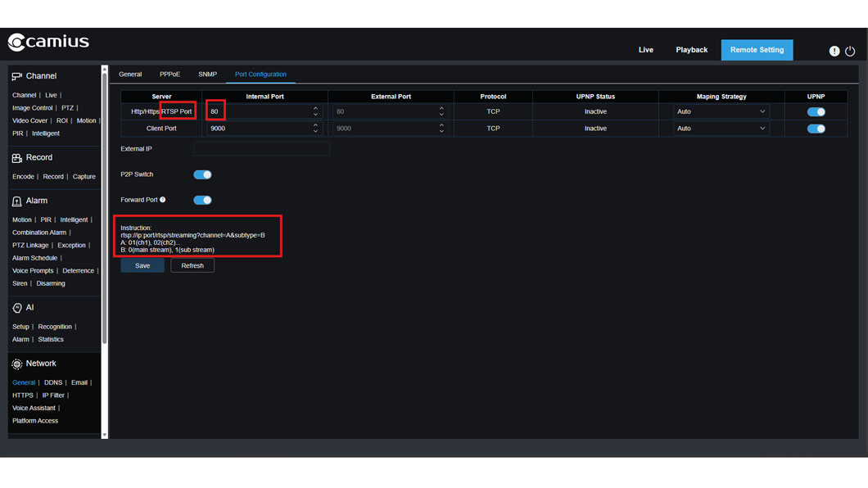Viewport: 868px width, 488px height.
Task: Click the Refresh button
Action: (x=192, y=264)
